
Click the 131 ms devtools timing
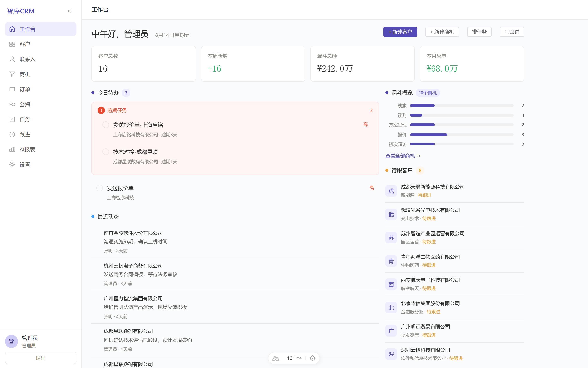[x=294, y=358]
